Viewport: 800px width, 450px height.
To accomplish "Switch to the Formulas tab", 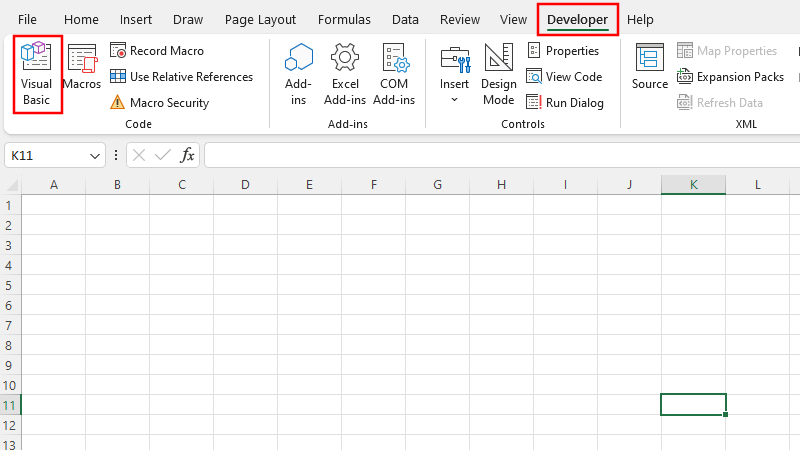I will [x=344, y=19].
